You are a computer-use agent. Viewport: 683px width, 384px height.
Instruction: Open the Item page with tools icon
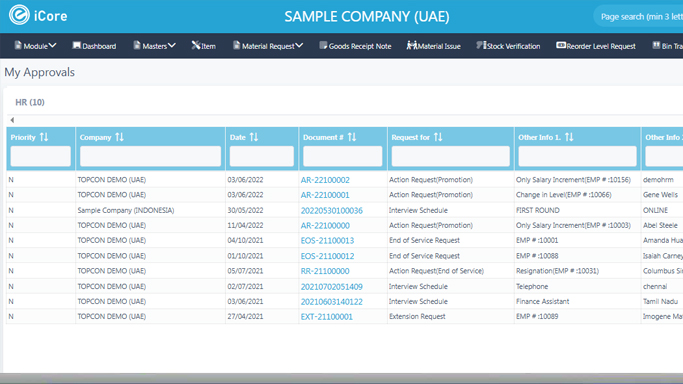tap(203, 46)
